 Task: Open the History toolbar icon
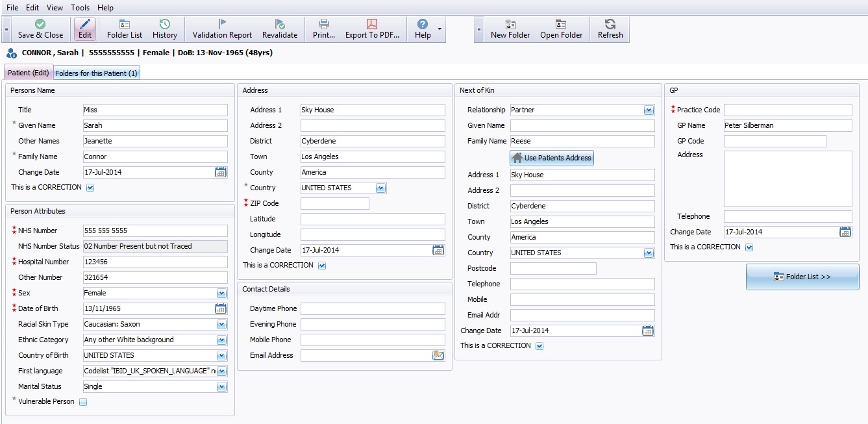pos(165,25)
